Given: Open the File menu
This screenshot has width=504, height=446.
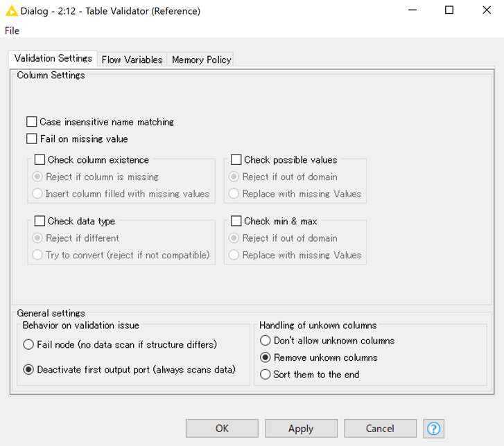Looking at the screenshot, I should coord(12,31).
